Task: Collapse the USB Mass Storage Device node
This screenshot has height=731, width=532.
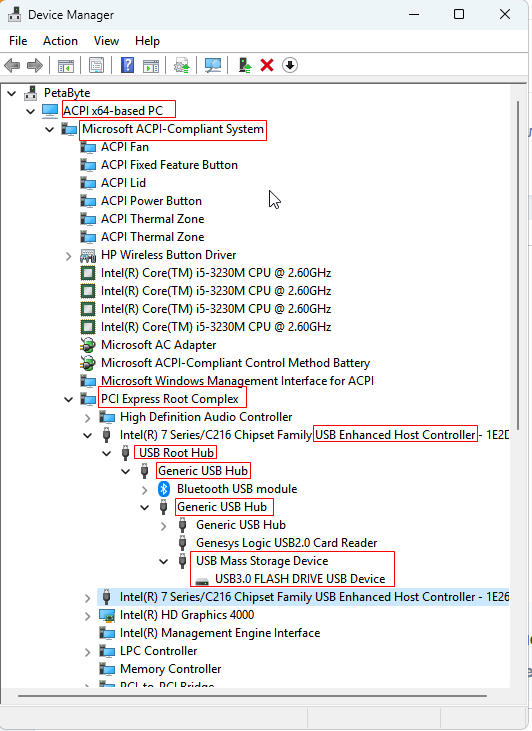Action: [164, 561]
